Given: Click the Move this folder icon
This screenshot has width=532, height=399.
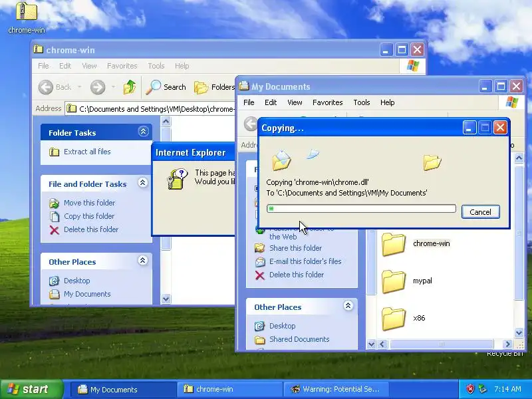Looking at the screenshot, I should coord(55,203).
